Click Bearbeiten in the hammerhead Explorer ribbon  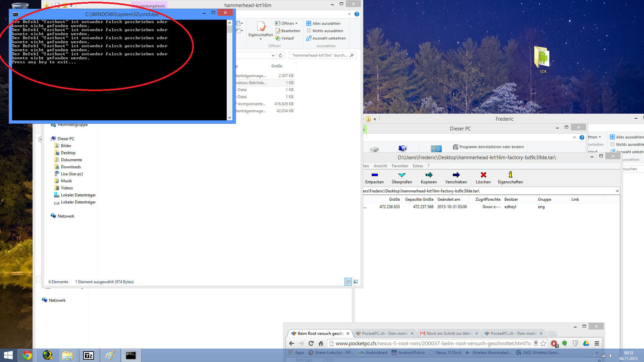coord(288,31)
